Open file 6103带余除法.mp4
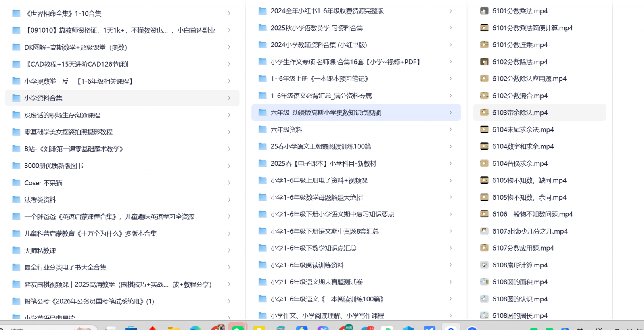Screen dimensions: 644x330 [x=520, y=113]
